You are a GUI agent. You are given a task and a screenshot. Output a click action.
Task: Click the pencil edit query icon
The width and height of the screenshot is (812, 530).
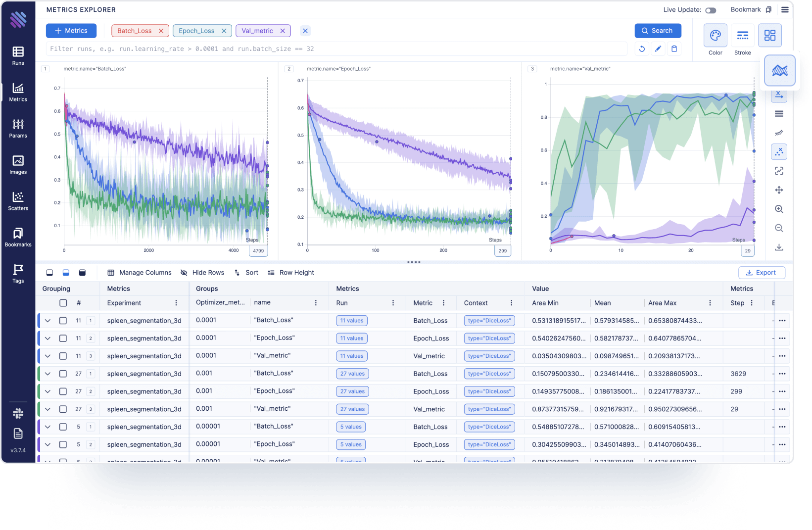click(x=658, y=48)
